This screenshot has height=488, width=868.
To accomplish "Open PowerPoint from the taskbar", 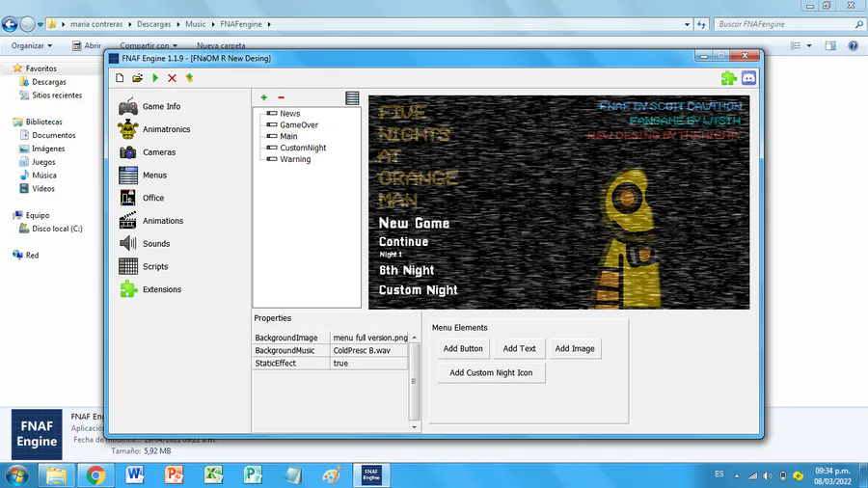I will [x=174, y=475].
